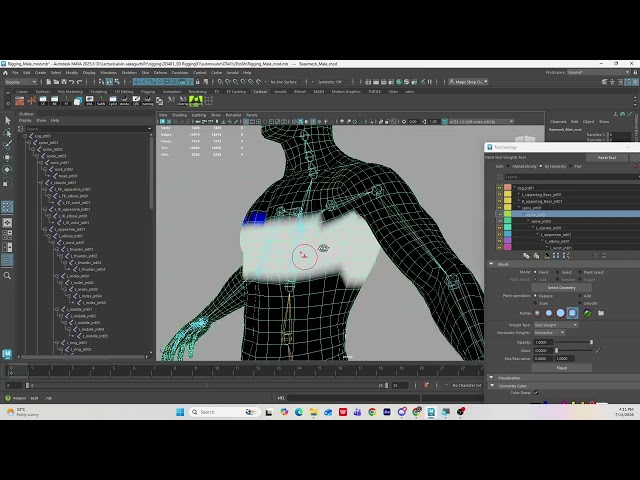Choose Replace paint operation
The width and height of the screenshot is (640, 480).
click(x=535, y=296)
